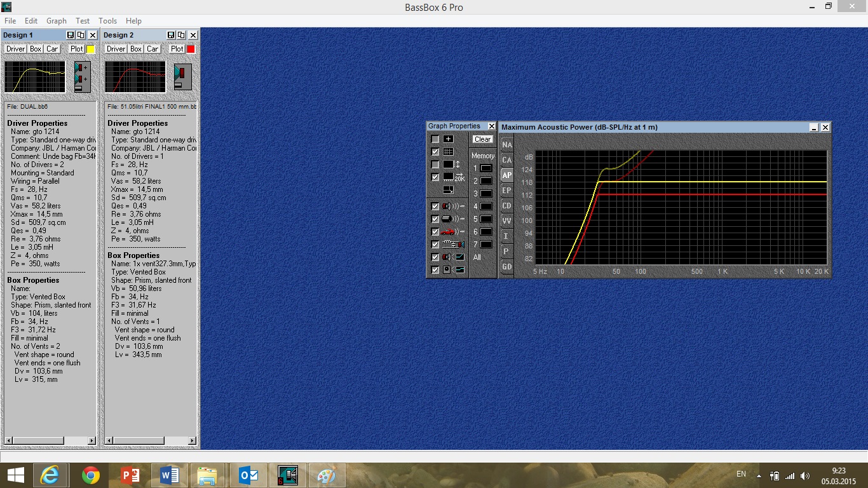Viewport: 868px width, 488px height.
Task: Click the yellow plot color swatch
Action: point(90,49)
